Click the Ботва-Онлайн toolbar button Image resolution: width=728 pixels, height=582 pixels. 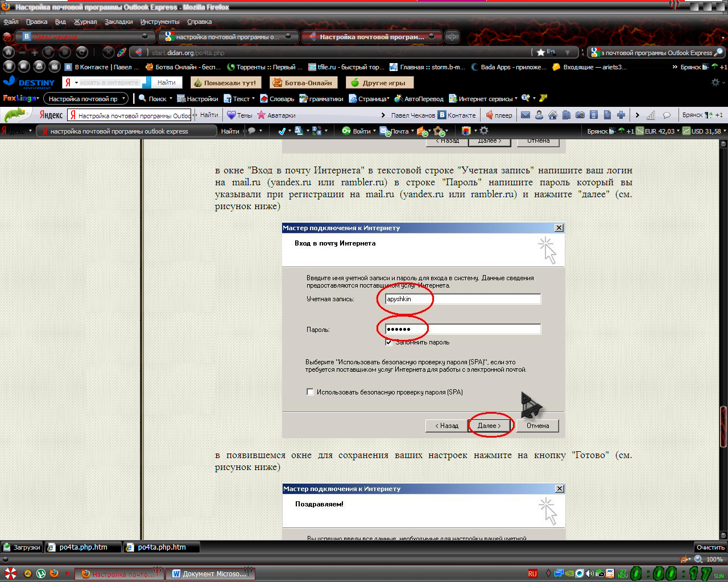304,82
